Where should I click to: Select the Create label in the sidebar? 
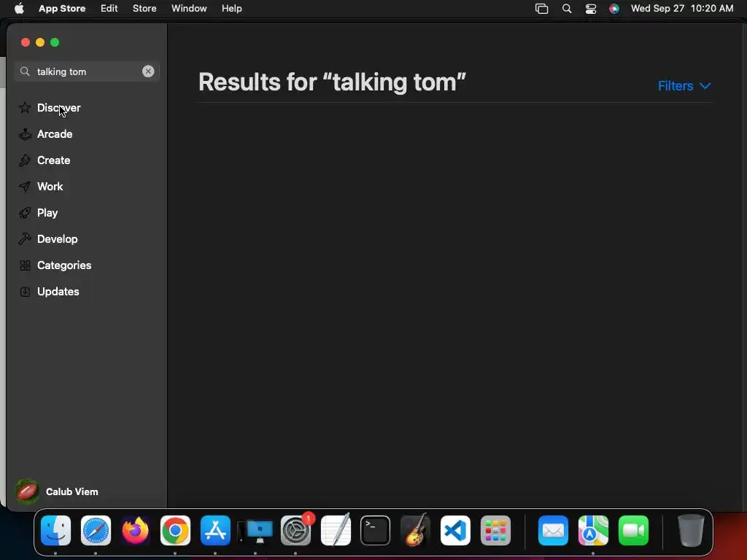click(54, 160)
